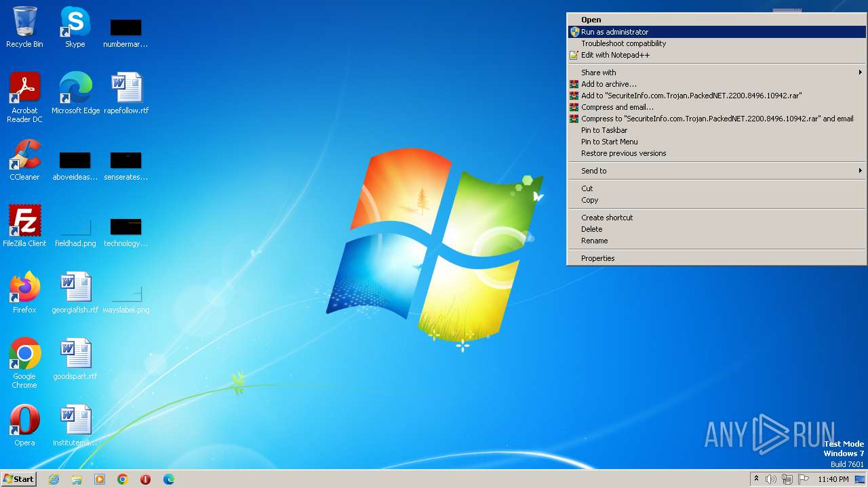Select the aboveideas file thumbnail

pos(75,160)
